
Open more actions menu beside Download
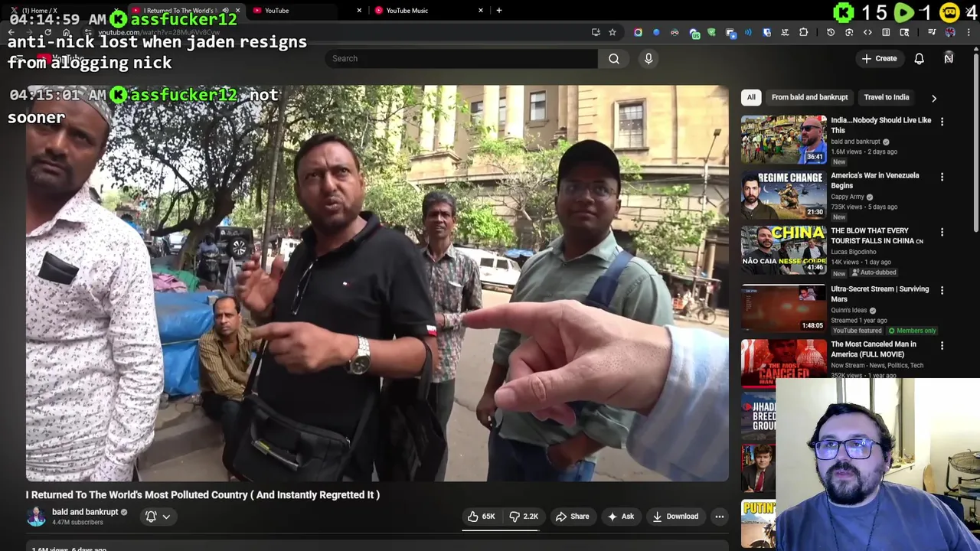point(719,517)
